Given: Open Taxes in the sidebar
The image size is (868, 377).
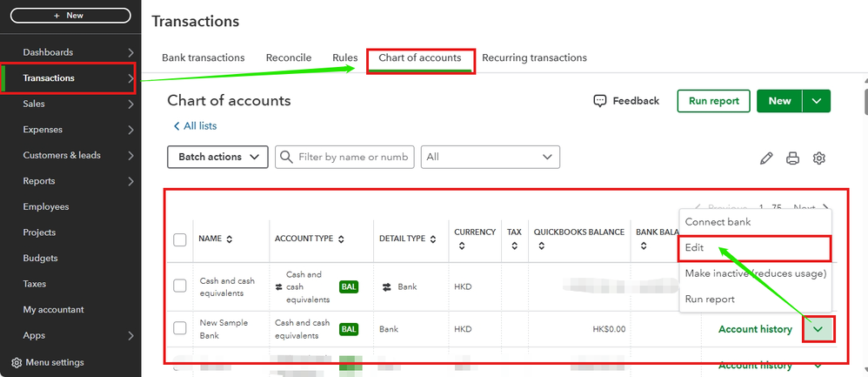Looking at the screenshot, I should [34, 284].
